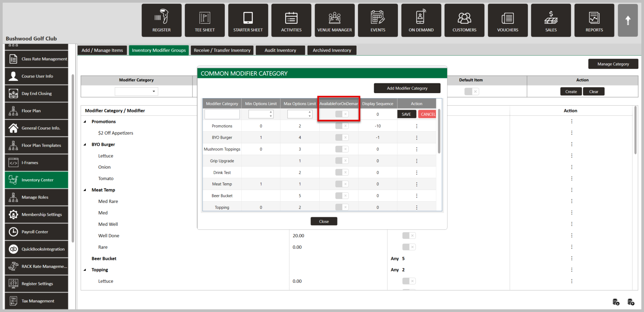644x312 pixels.
Task: Collapse the Topping tree node
Action: (85, 270)
